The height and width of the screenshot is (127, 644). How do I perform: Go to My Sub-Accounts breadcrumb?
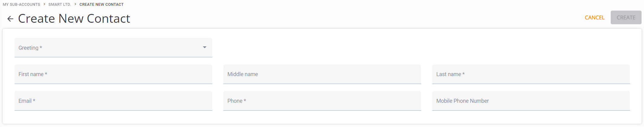[21, 5]
